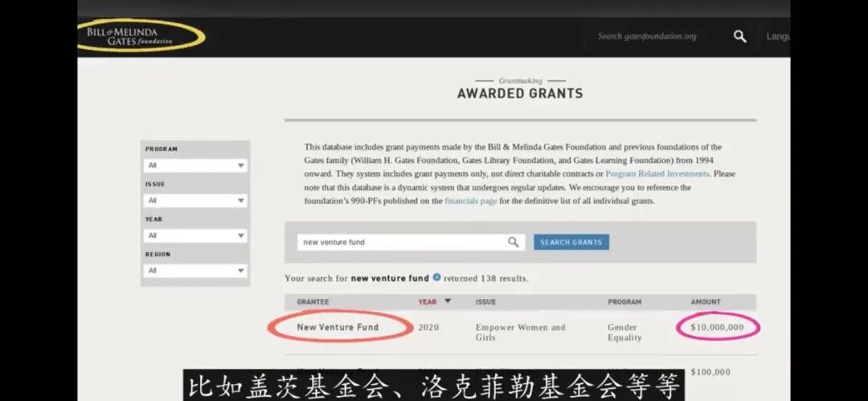Viewport: 868px width, 401px height.
Task: Clear the search term with the blue x
Action: tap(436, 277)
